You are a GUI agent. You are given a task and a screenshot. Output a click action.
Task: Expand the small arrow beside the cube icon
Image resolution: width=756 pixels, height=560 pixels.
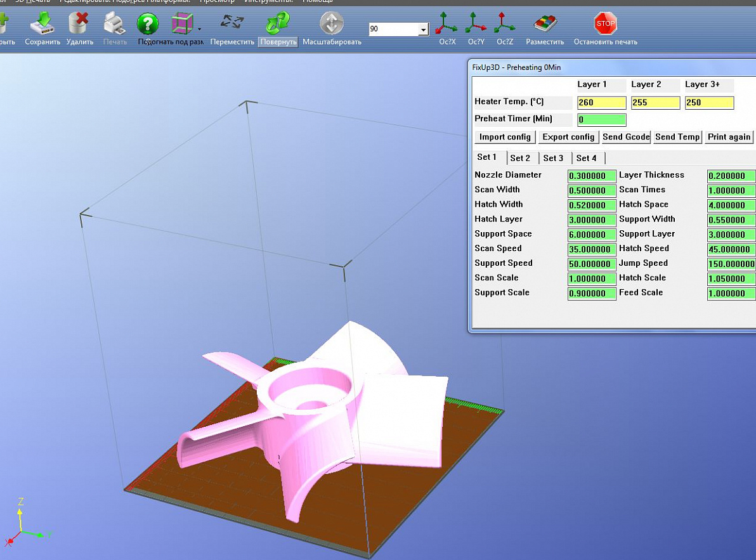199,29
